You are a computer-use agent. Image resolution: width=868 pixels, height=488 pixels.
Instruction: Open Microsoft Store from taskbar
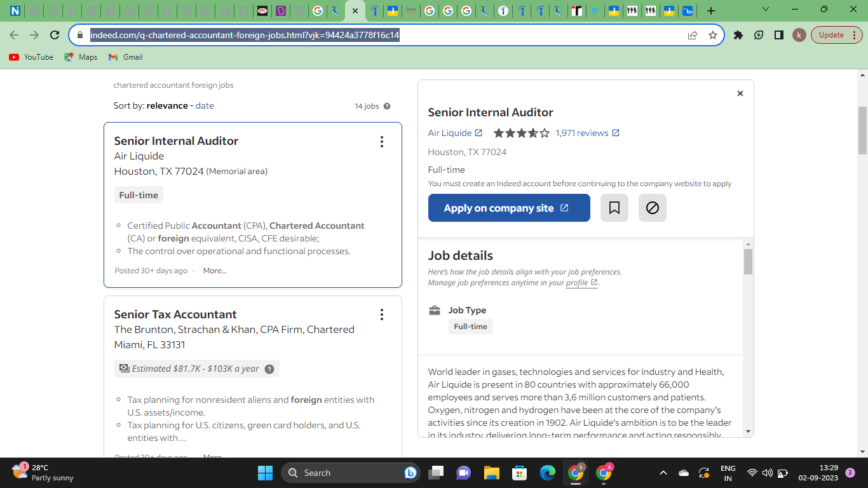[520, 473]
